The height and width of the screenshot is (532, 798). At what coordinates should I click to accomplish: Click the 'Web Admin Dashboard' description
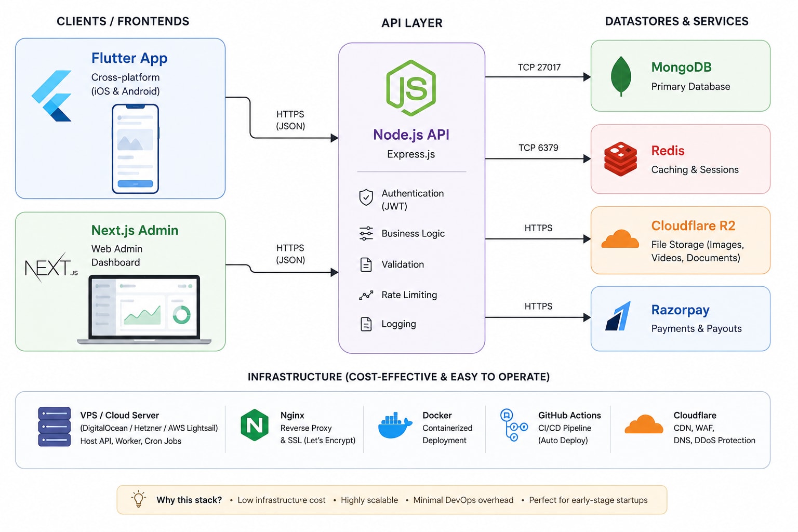click(117, 256)
